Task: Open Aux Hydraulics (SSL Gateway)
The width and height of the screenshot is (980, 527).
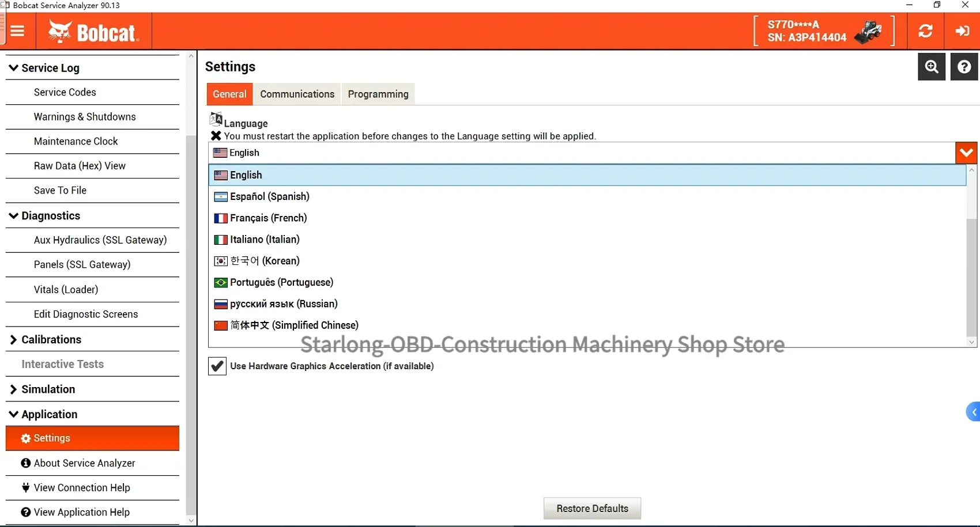Action: tap(92, 240)
